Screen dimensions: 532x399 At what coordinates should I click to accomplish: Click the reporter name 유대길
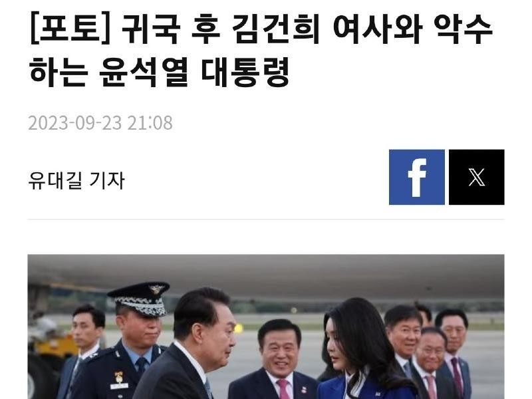(x=55, y=180)
